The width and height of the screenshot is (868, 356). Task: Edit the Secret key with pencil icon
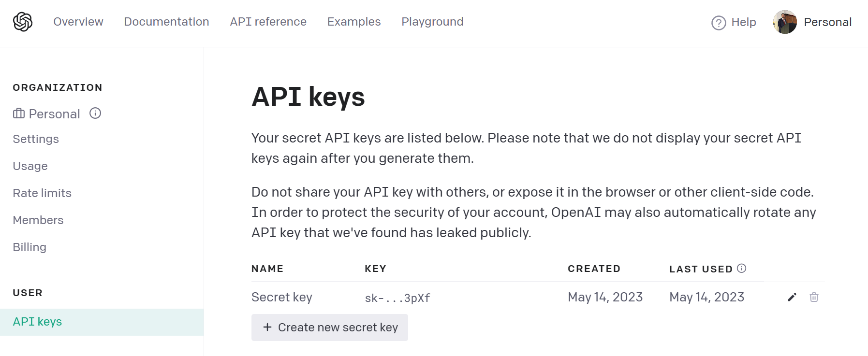click(x=792, y=297)
